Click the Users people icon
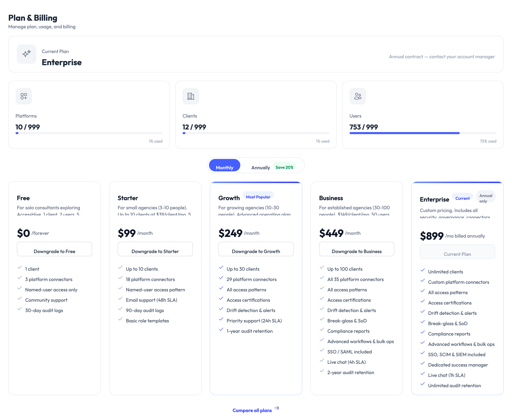Screen dimensions: 512x420 [358, 96]
